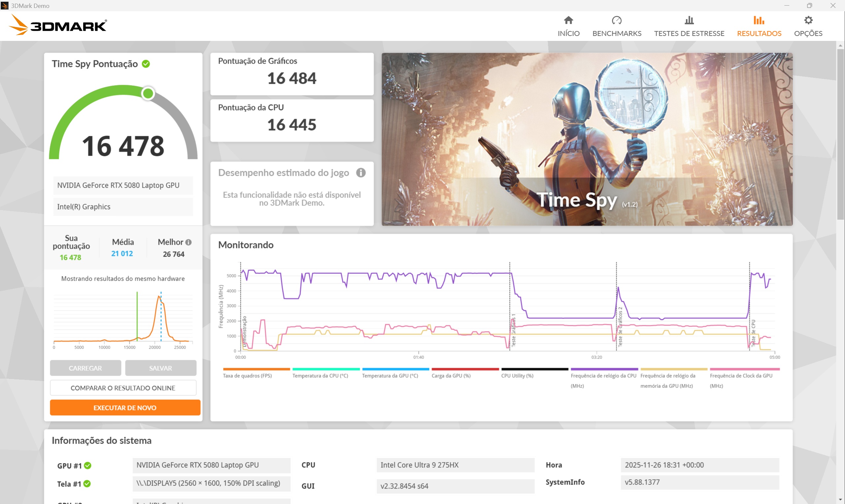Open the Benchmarks gauge icon
Image resolution: width=845 pixels, height=504 pixels.
click(616, 20)
